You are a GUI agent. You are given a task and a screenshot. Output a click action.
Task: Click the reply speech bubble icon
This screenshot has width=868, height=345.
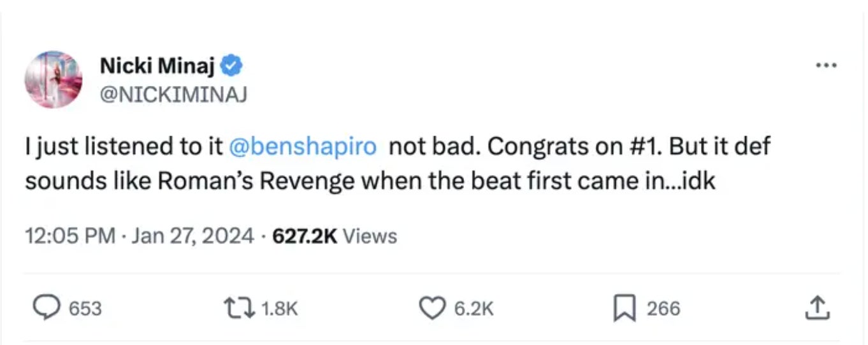(45, 308)
